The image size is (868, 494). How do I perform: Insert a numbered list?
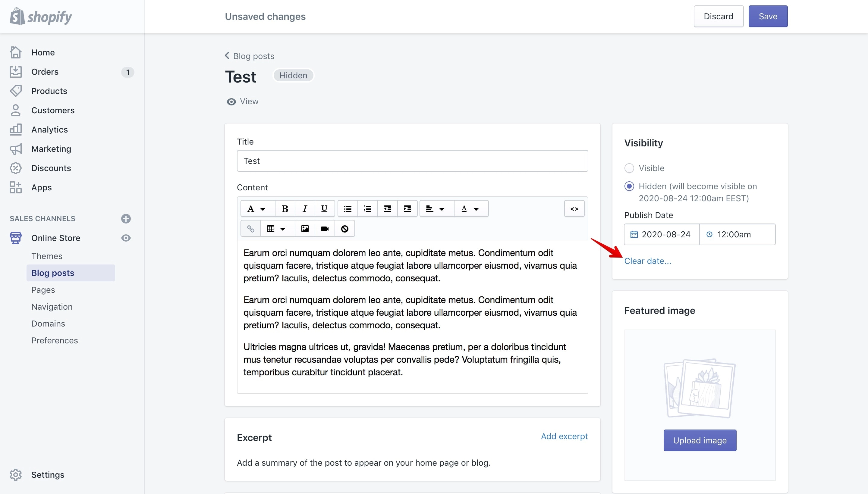[367, 209]
